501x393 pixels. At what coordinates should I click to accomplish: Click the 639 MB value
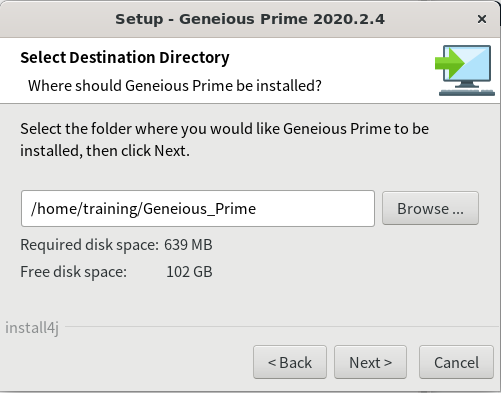point(188,245)
